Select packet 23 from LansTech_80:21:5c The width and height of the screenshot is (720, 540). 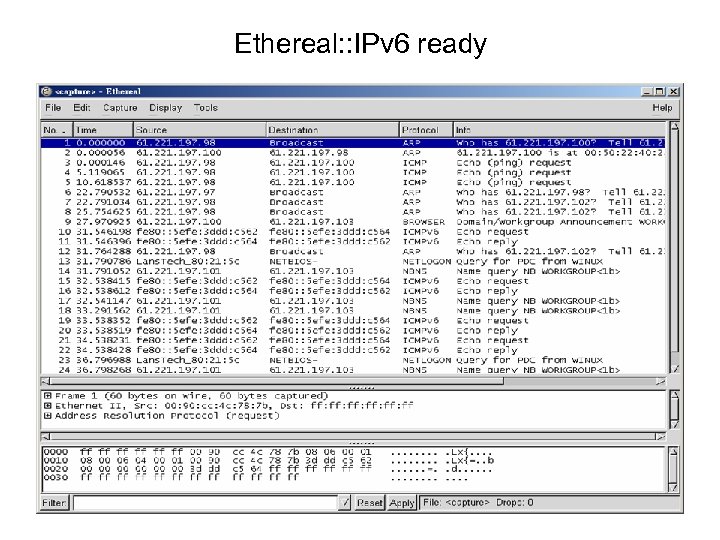(353, 360)
